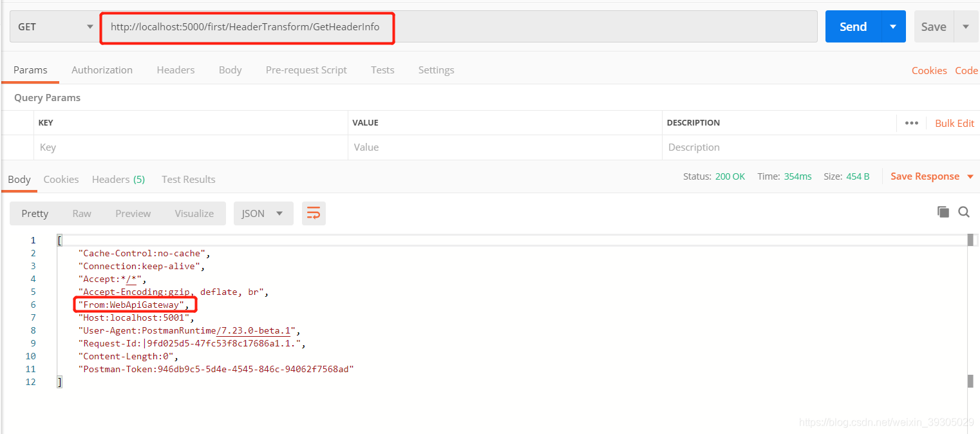Click the KEY column header
The height and width of the screenshot is (434, 980).
(46, 122)
